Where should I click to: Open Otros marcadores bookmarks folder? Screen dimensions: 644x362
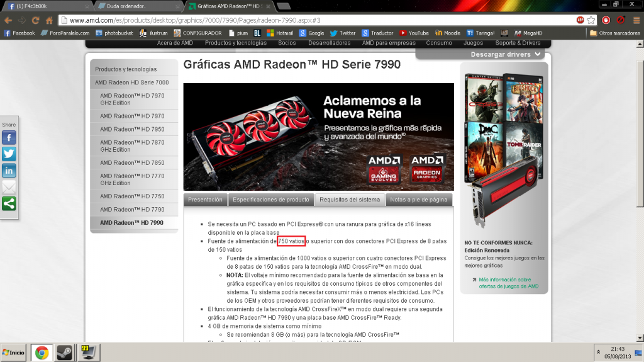pyautogui.click(x=615, y=33)
